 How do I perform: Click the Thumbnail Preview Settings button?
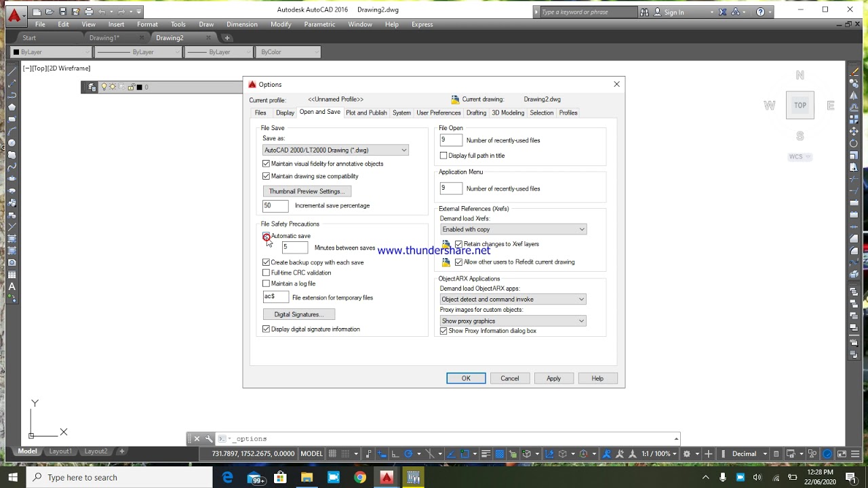(x=307, y=191)
